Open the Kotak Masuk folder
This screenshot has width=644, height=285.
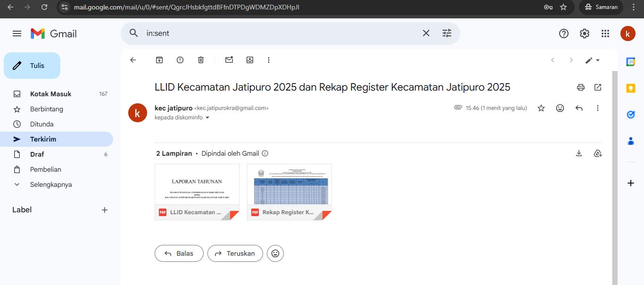click(x=51, y=94)
